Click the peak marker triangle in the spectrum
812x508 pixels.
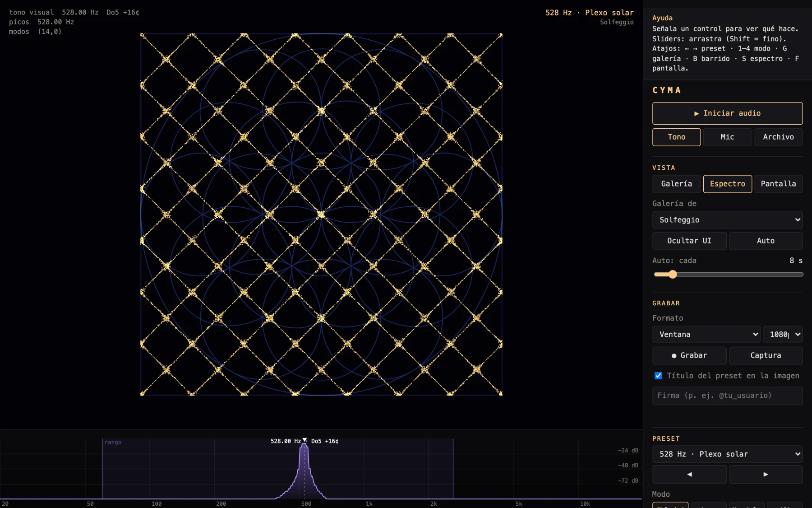304,440
